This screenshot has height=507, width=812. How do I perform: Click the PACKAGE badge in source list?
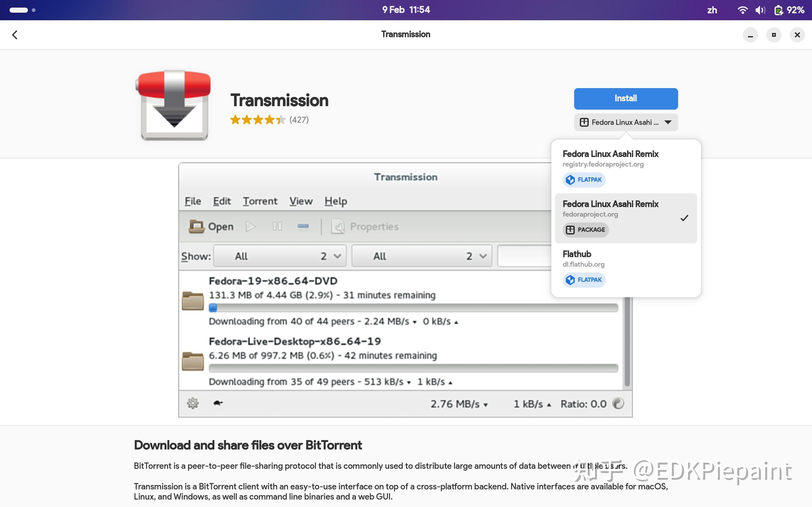[x=586, y=230]
